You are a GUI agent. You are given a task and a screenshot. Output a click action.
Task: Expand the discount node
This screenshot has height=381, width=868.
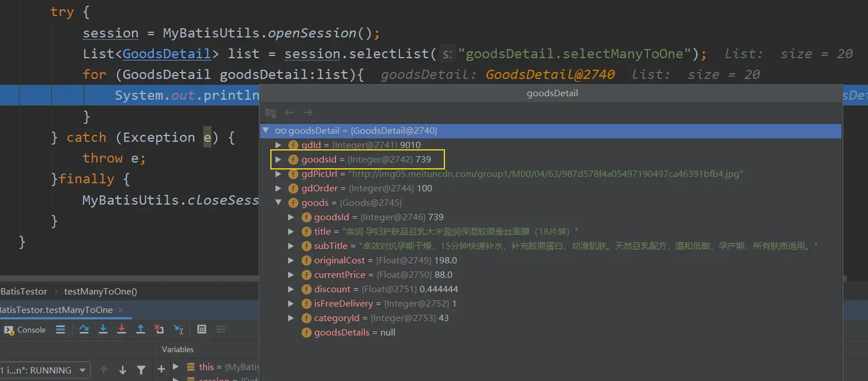point(292,289)
